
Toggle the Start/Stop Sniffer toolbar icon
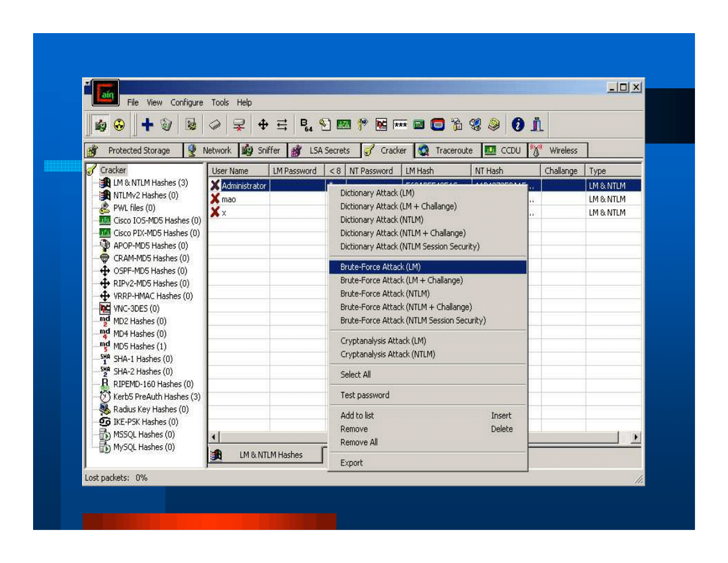[x=100, y=124]
